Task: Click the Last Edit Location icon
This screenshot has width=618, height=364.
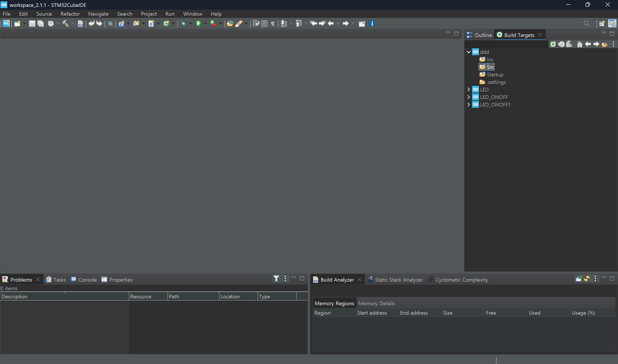Action: pos(314,24)
